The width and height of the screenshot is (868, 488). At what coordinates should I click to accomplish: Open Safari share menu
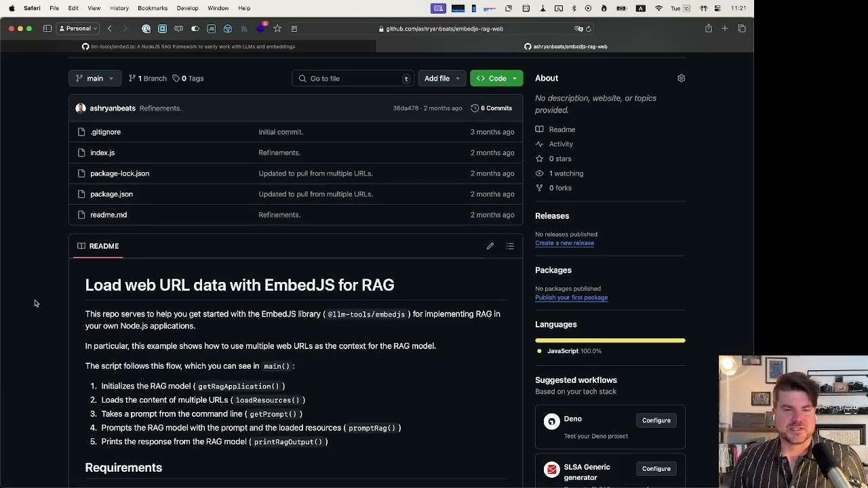709,28
